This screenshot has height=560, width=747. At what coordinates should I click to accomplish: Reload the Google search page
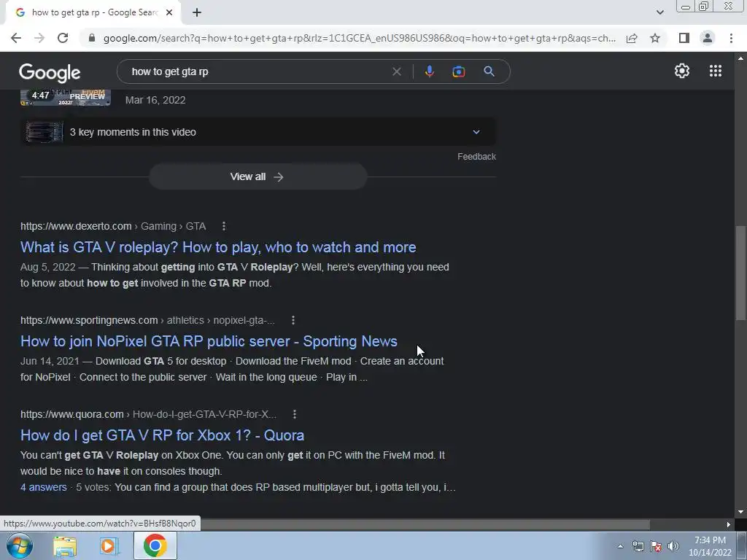63,38
